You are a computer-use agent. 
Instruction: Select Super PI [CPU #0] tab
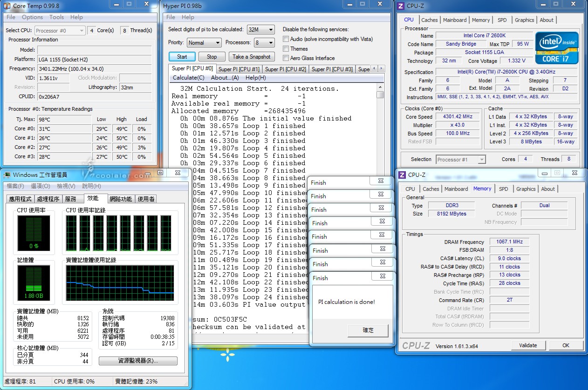[x=192, y=68]
